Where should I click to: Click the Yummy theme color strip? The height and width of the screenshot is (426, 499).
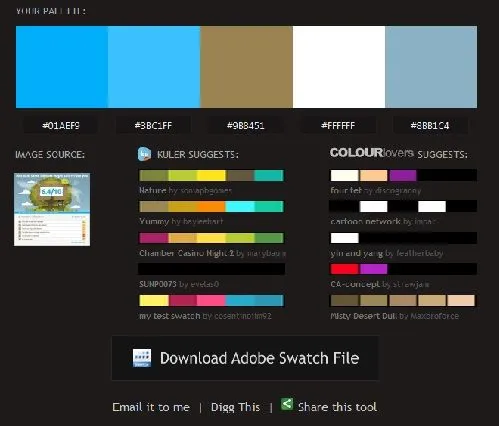coord(212,206)
